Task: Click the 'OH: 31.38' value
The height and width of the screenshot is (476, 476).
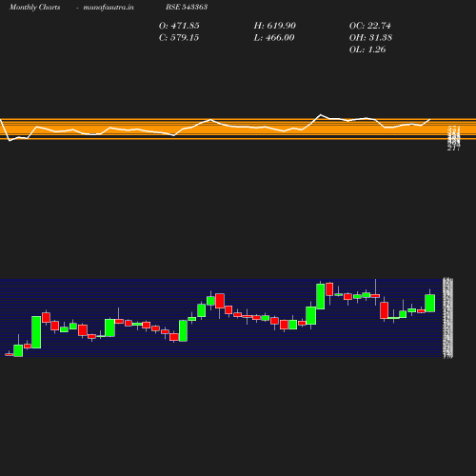Action: (370, 38)
